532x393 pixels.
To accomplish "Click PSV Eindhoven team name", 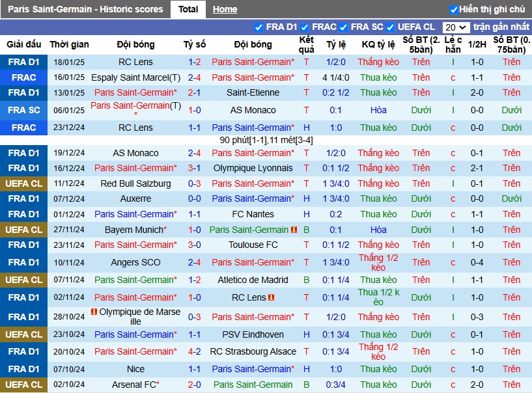I will tap(253, 334).
